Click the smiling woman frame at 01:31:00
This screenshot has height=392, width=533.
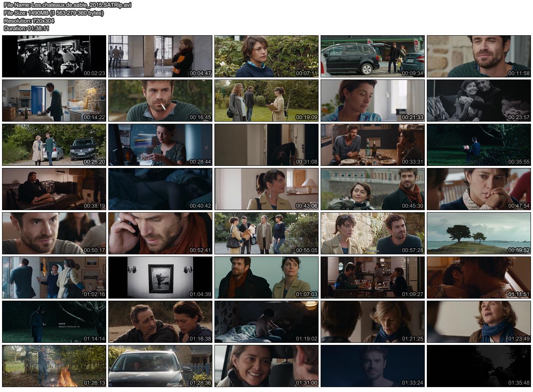click(x=266, y=366)
